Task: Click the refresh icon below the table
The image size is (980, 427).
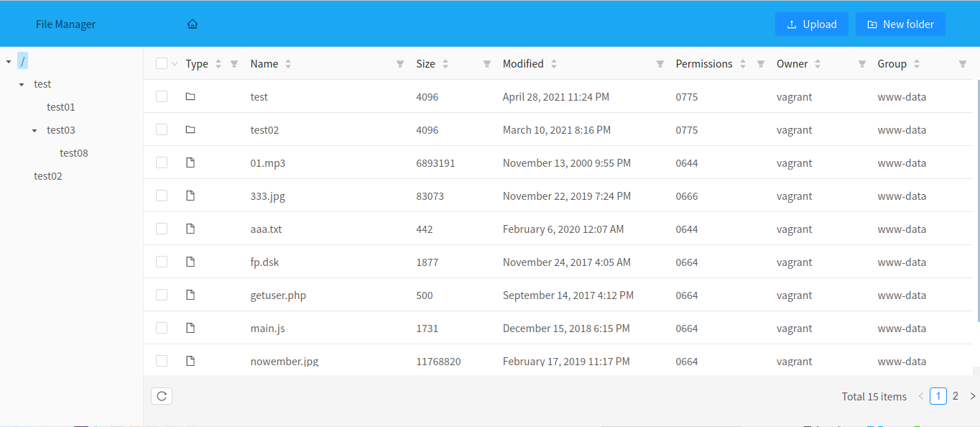Action: click(x=162, y=396)
